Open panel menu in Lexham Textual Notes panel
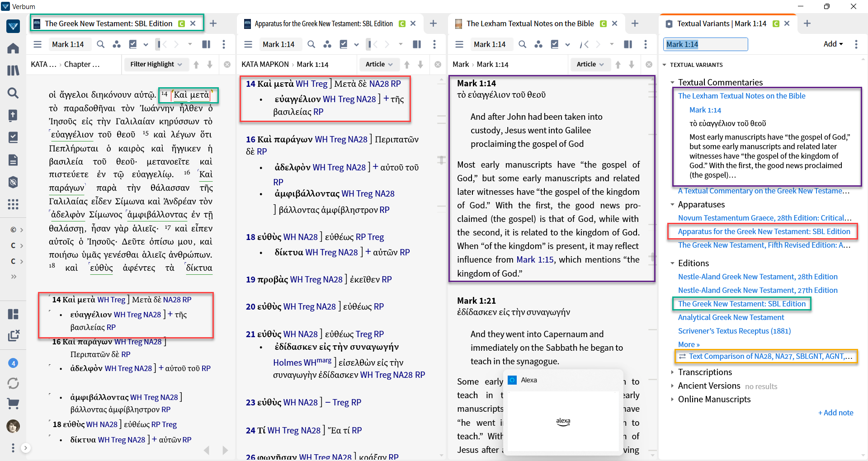Viewport: 868px width, 461px height. tap(459, 44)
